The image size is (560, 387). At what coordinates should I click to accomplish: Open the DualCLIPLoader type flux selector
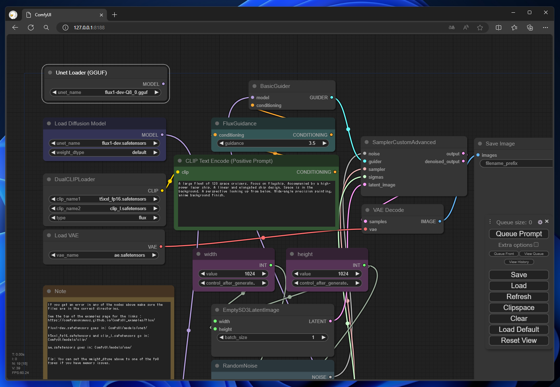(104, 218)
